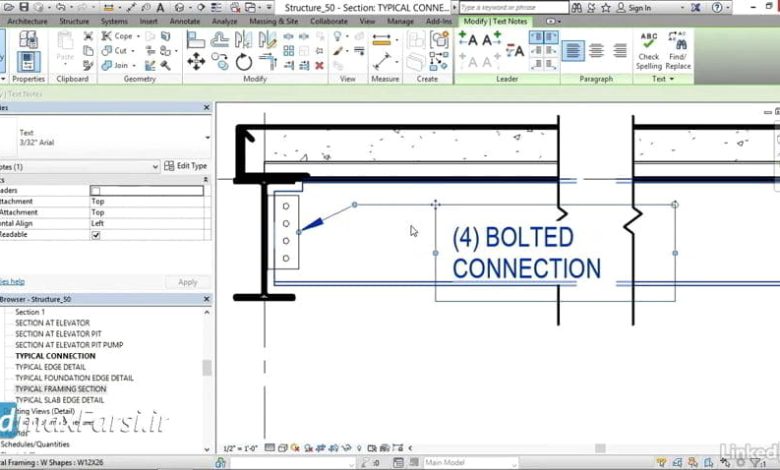Tick the Leaders arc checkbox in Properties

pos(96,191)
